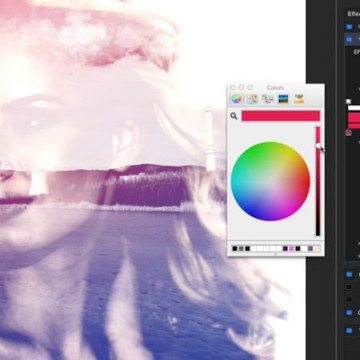Image resolution: width=360 pixels, height=360 pixels.
Task: Select the Color Wheel picker tab
Action: pyautogui.click(x=236, y=99)
